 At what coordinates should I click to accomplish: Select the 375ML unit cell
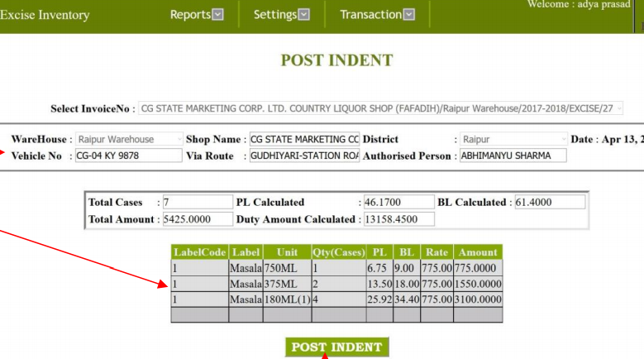point(287,284)
